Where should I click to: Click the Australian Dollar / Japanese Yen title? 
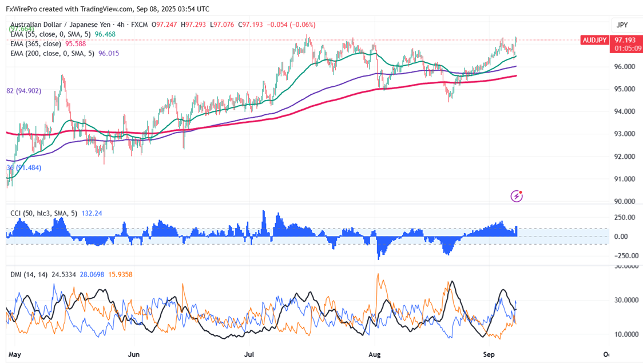click(60, 25)
